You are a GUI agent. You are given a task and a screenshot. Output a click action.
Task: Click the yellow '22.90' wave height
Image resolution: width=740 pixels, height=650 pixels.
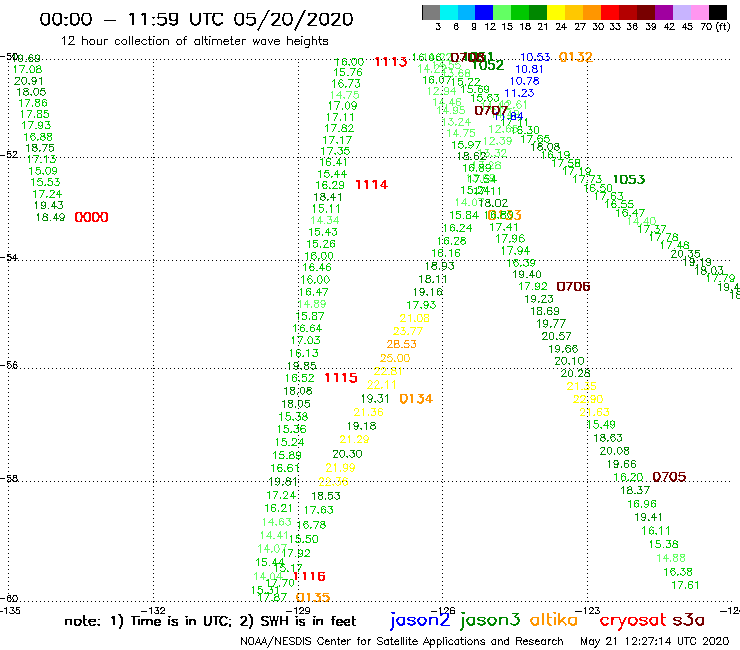(x=588, y=399)
